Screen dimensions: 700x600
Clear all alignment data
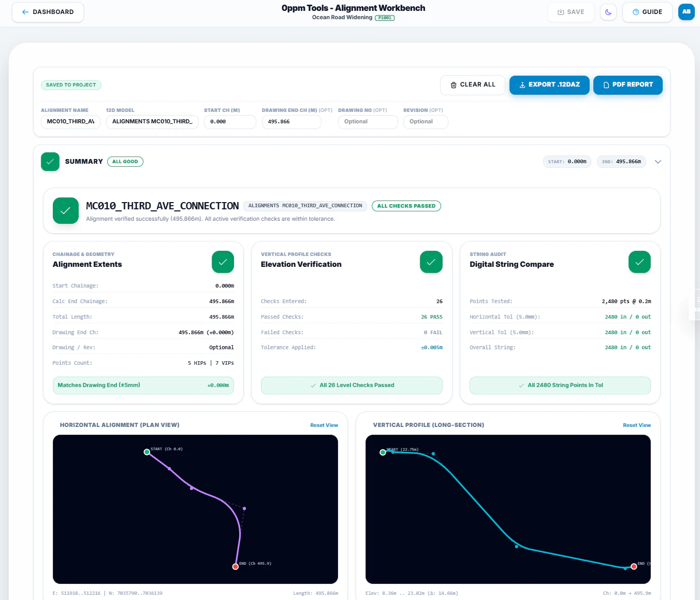[473, 85]
